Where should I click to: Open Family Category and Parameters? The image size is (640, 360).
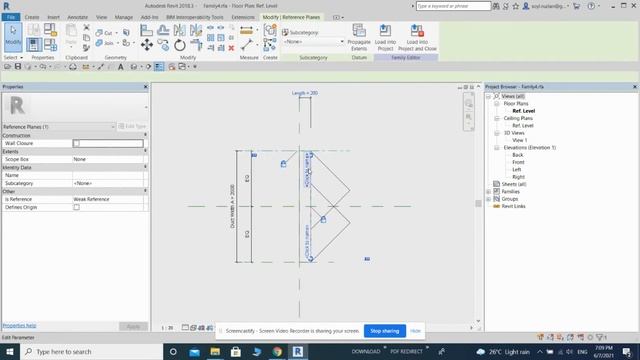pyautogui.click(x=51, y=29)
